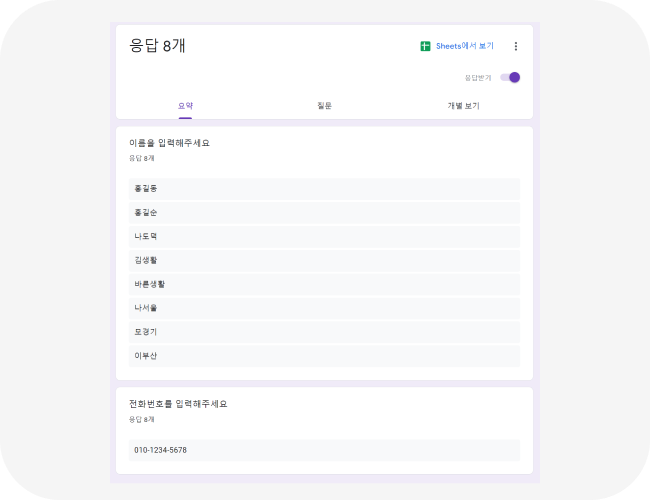Switch to the 개별 보기 tab
The image size is (650, 500).
tap(463, 106)
